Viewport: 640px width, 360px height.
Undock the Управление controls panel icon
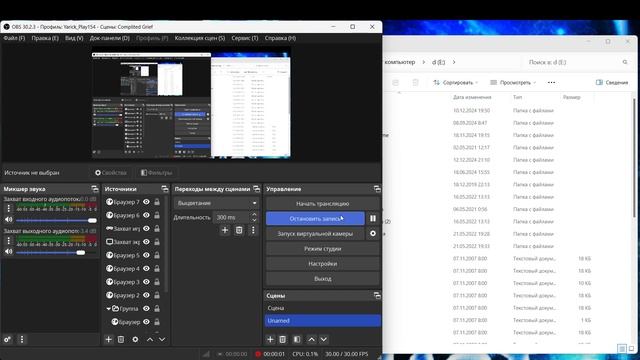[377, 189]
